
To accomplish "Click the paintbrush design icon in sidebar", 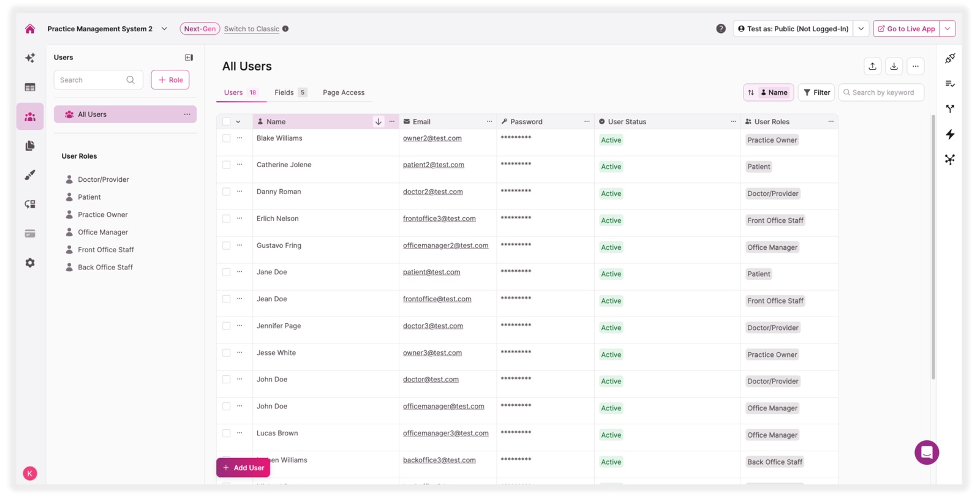I will tap(30, 175).
